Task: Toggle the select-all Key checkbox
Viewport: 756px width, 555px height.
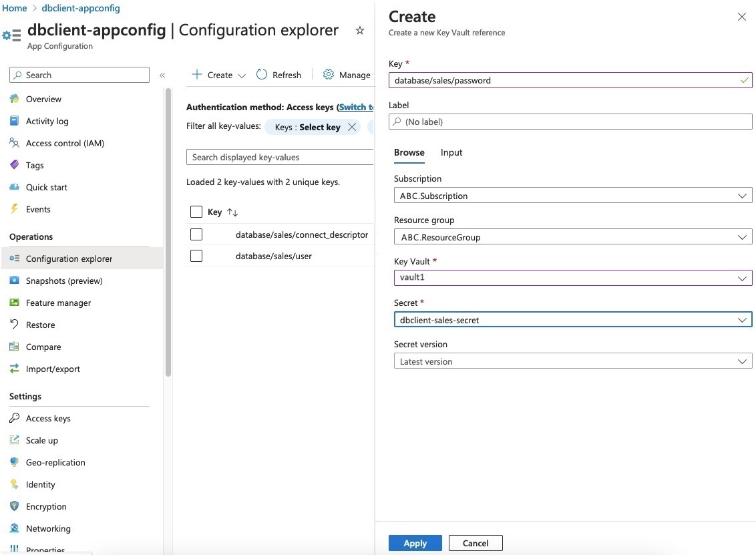Action: [196, 212]
